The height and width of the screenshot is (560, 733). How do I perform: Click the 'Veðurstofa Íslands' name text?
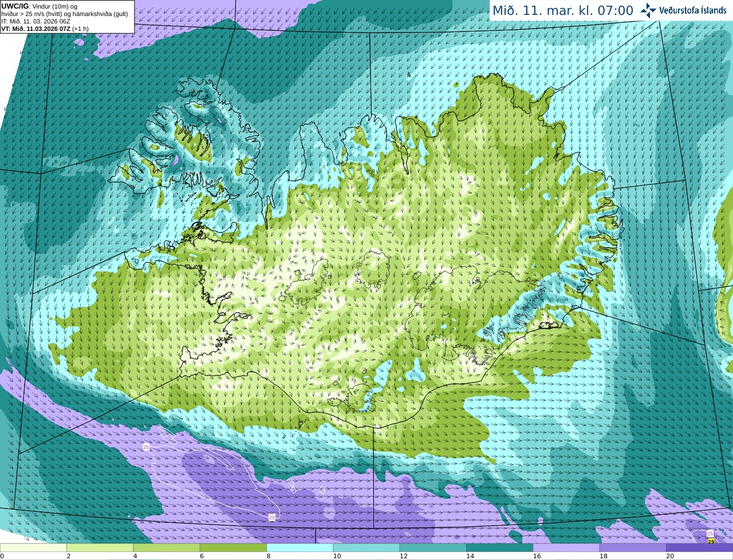(x=693, y=10)
